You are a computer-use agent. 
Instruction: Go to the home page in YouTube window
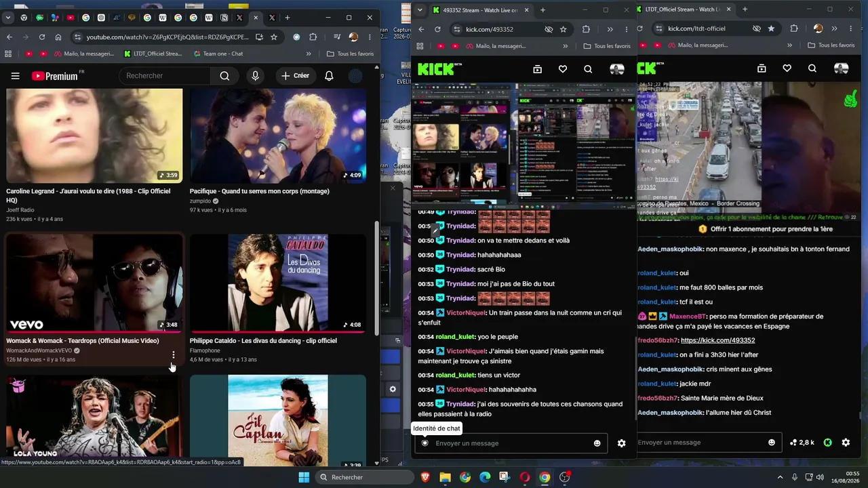(x=58, y=37)
